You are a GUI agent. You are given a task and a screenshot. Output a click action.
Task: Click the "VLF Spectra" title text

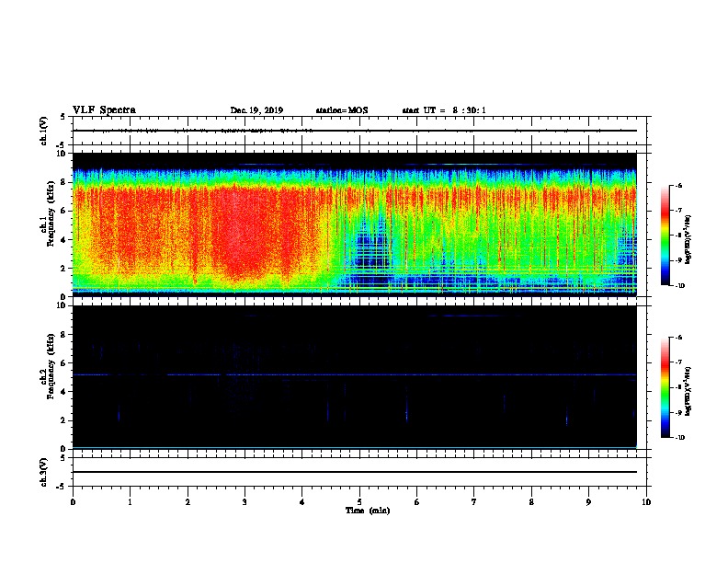pyautogui.click(x=104, y=110)
